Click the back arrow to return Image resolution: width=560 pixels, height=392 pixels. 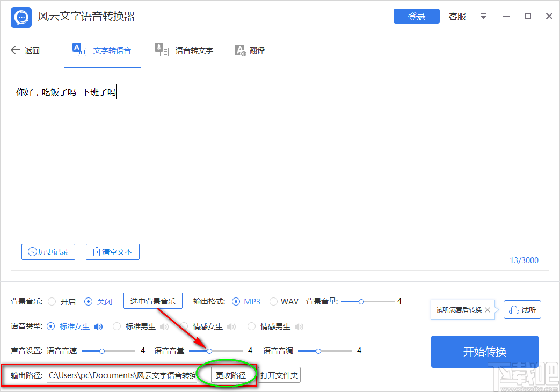[15, 49]
